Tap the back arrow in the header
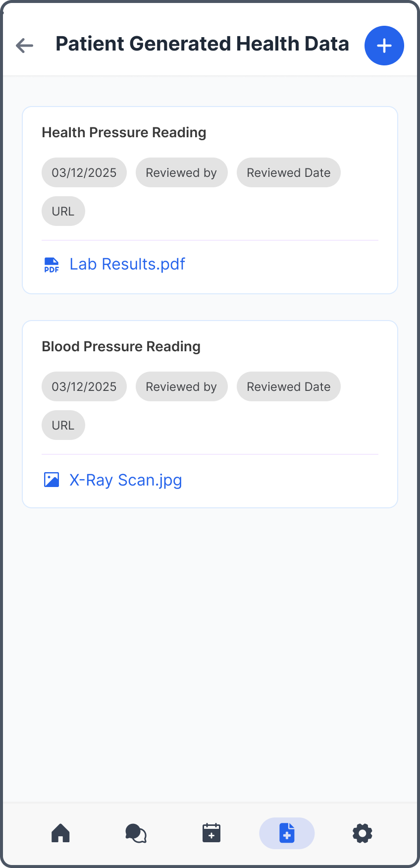This screenshot has width=420, height=868. [23, 46]
